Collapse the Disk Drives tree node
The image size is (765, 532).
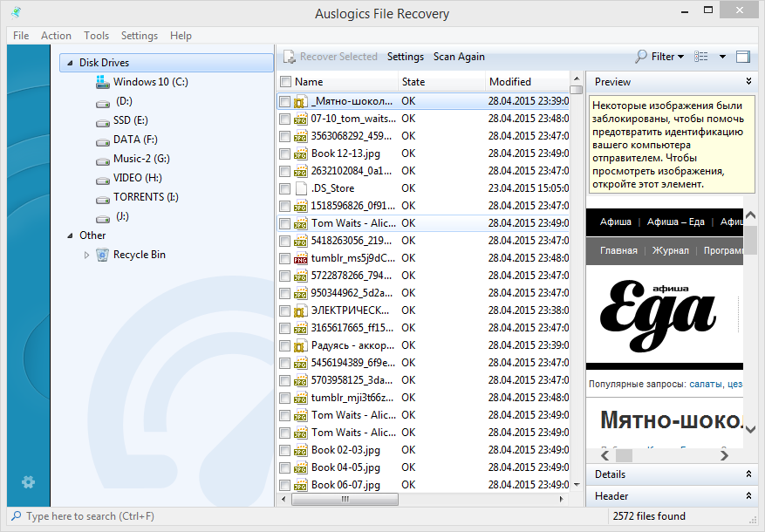click(x=69, y=63)
